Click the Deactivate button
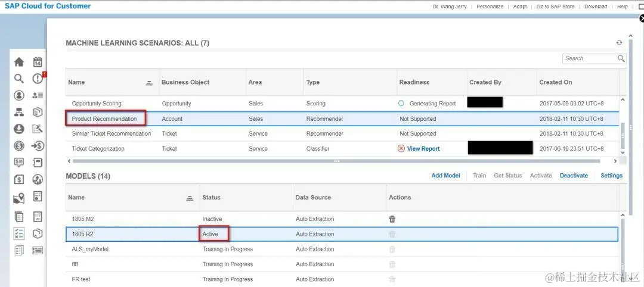644x287 pixels. [x=574, y=176]
